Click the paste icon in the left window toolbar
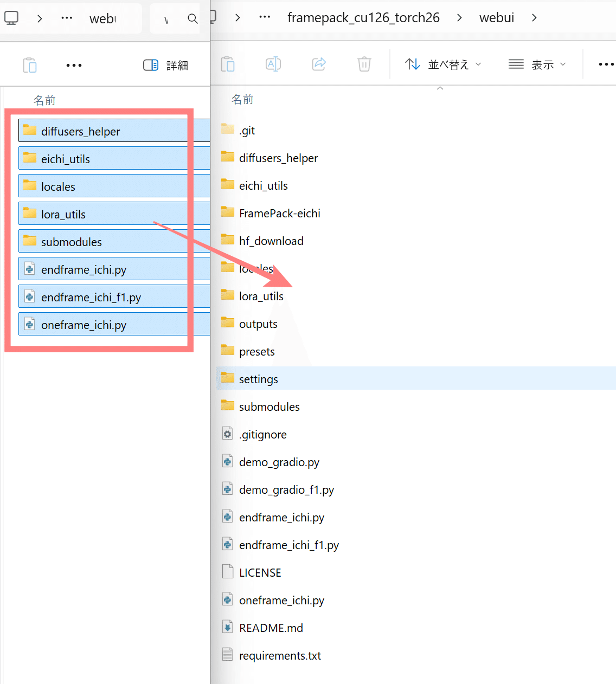Image resolution: width=616 pixels, height=684 pixels. 30,64
